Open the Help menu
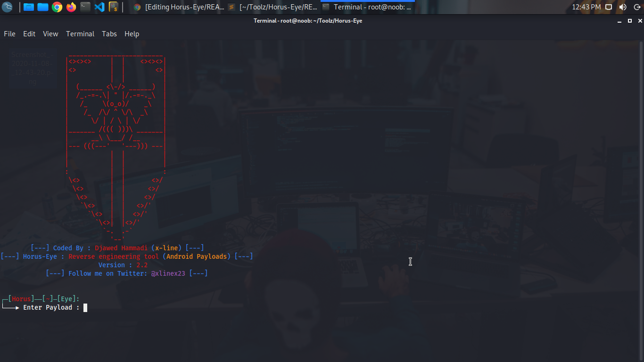This screenshot has height=362, width=644. pos(132,33)
